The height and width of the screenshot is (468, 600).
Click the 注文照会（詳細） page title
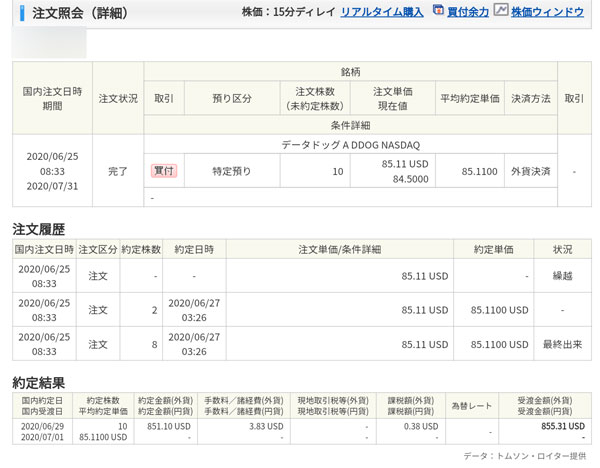pyautogui.click(x=71, y=12)
